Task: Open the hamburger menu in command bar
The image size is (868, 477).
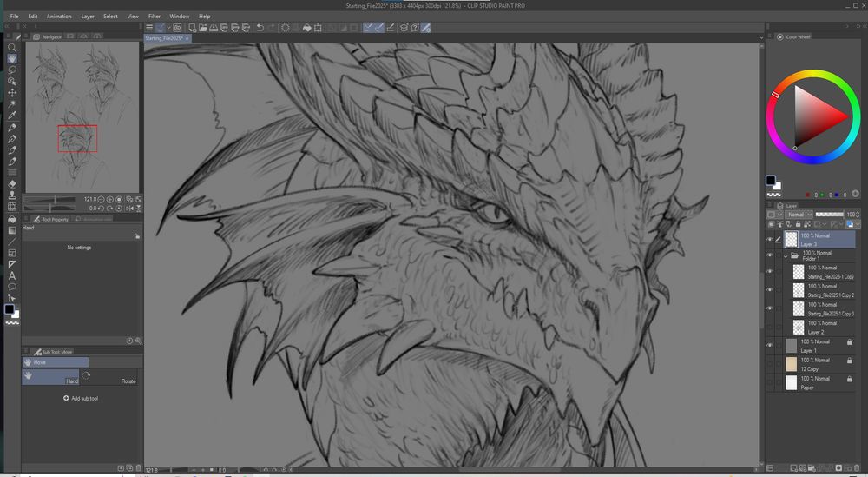Action: click(149, 28)
